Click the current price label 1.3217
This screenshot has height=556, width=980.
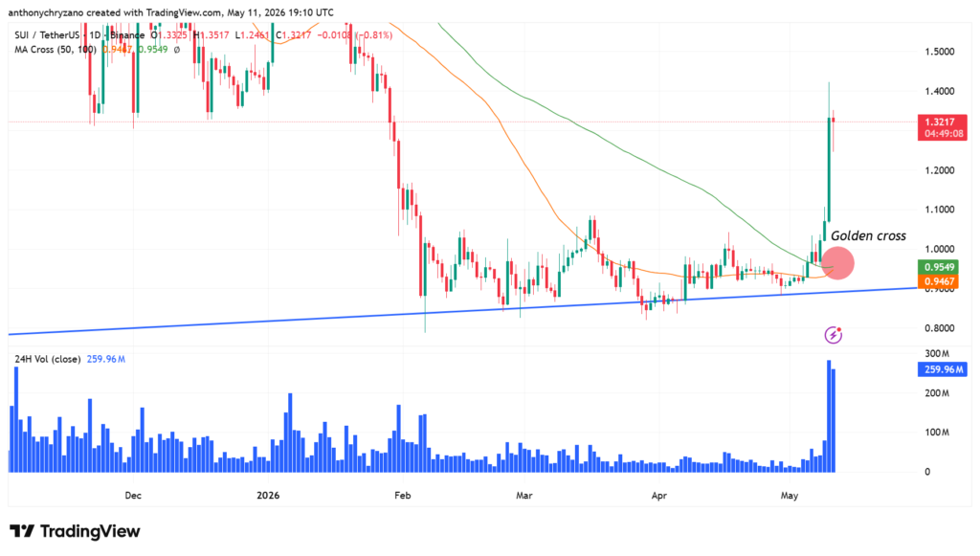point(942,122)
